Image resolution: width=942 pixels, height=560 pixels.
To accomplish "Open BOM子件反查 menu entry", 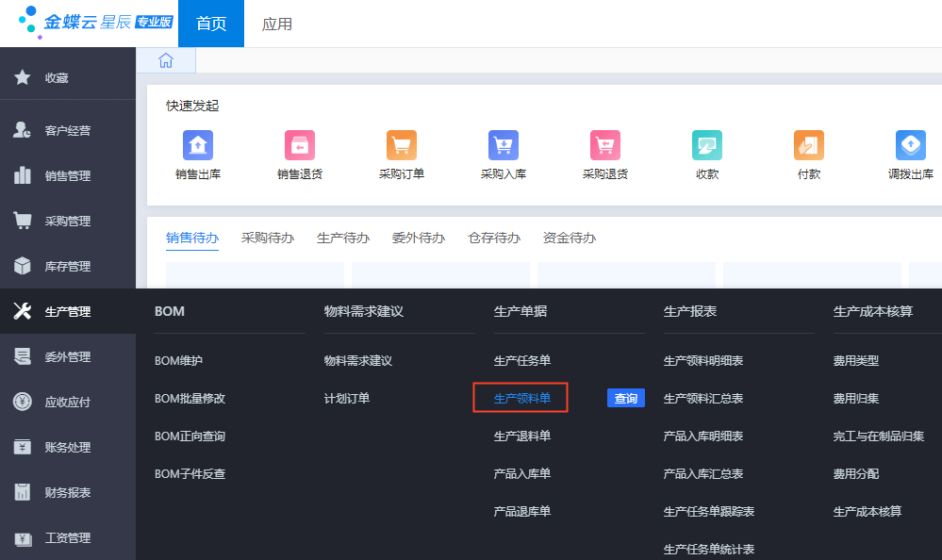I will click(190, 474).
